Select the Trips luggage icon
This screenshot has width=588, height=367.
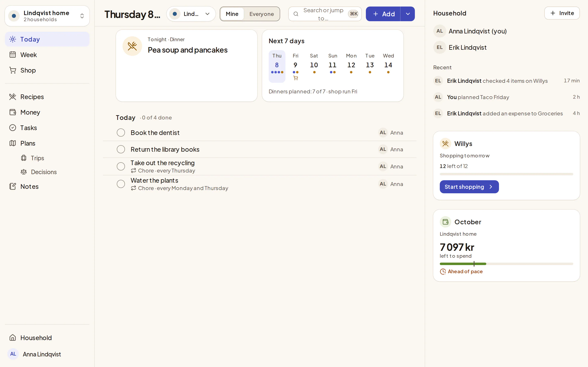pyautogui.click(x=23, y=158)
